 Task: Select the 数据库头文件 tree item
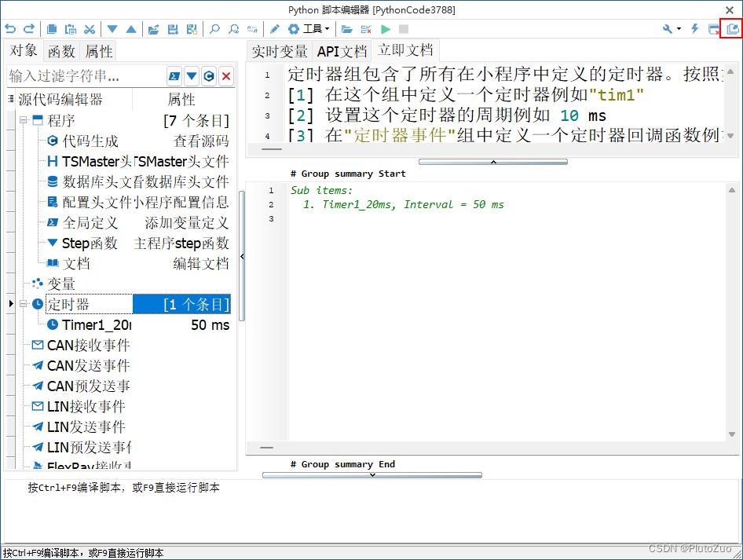pyautogui.click(x=90, y=181)
